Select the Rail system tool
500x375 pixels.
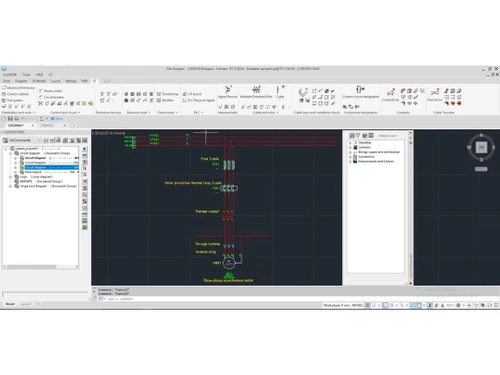click(13, 100)
